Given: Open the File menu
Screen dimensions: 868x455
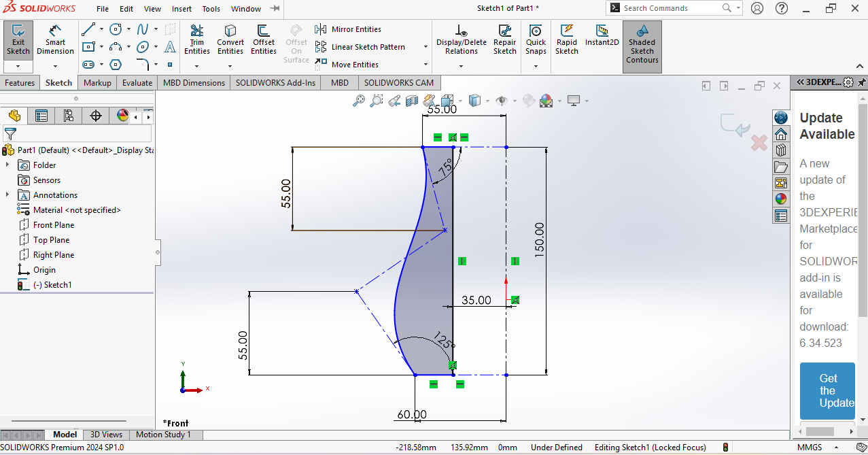Looking at the screenshot, I should tap(103, 9).
